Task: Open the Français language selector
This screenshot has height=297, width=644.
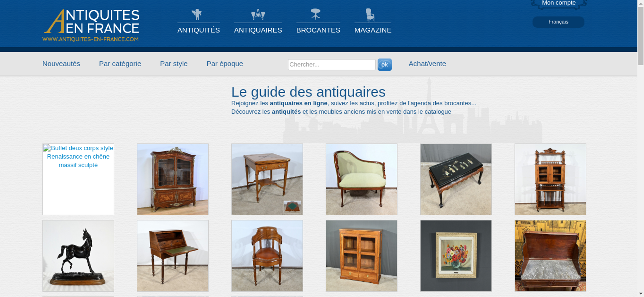Action: point(558,22)
